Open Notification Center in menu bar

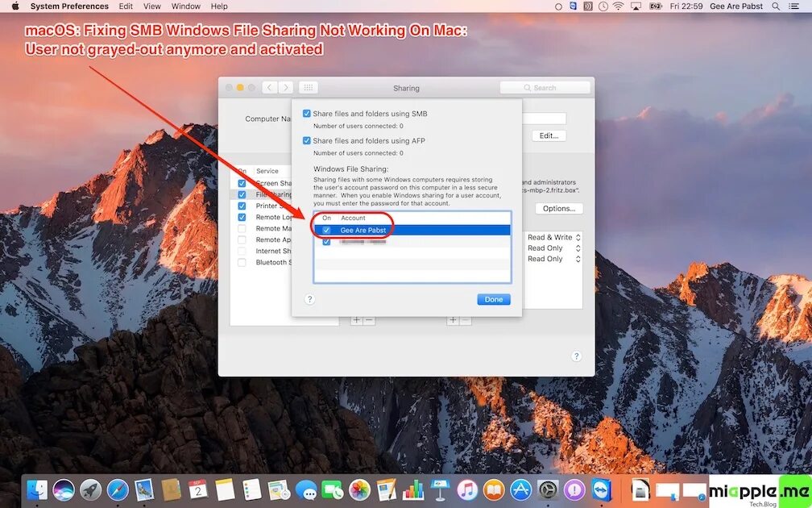[x=793, y=6]
